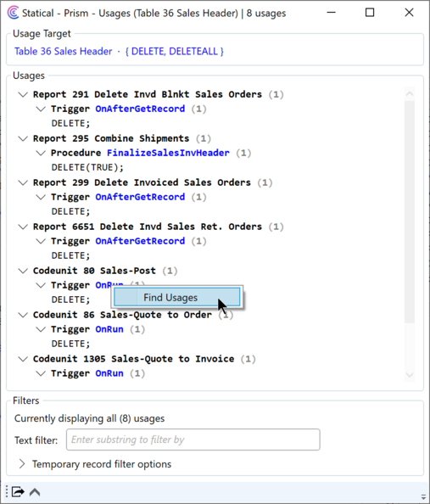Expand Temporary record filter options
Screen dimensions: 430x504
point(22,464)
